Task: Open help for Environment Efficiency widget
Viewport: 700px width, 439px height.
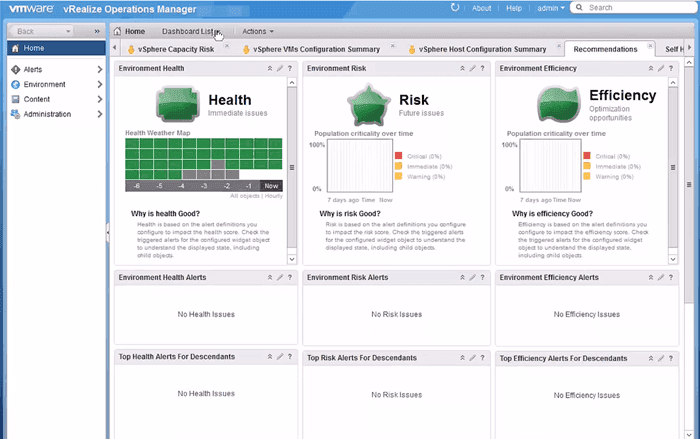Action: point(671,68)
